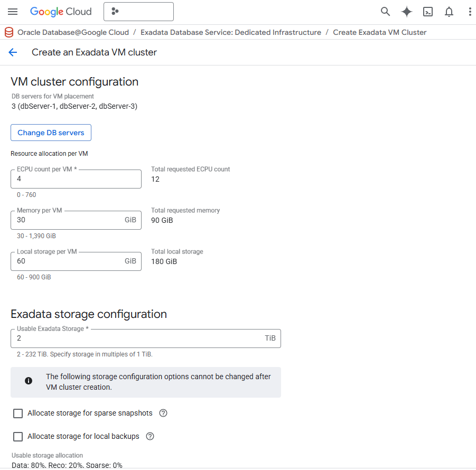Open the project picker dropdown
This screenshot has width=476, height=470.
[138, 11]
